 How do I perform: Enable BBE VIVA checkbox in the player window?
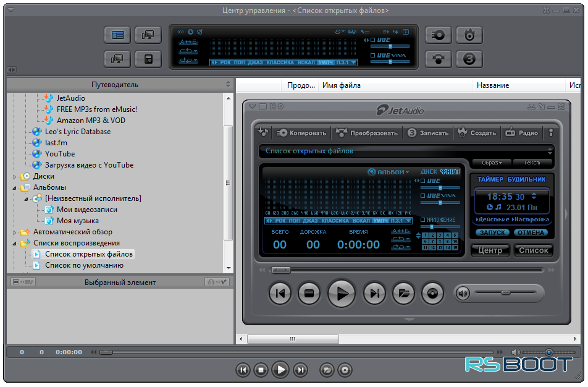(422, 195)
